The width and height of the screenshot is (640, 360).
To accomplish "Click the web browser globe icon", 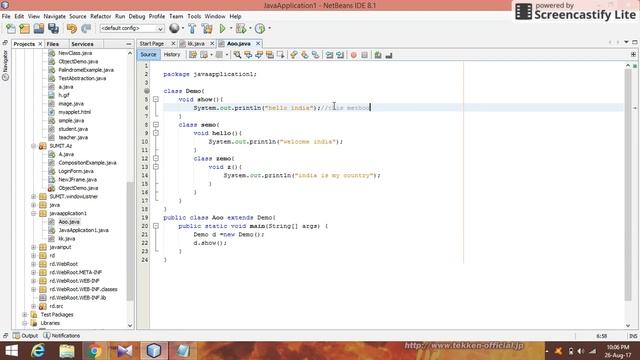I will (x=174, y=28).
